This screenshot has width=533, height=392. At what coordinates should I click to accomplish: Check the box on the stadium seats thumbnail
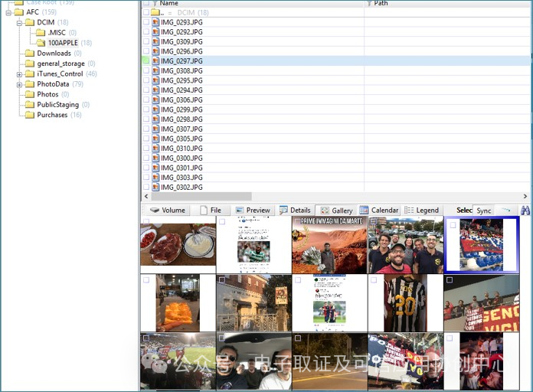point(453,225)
